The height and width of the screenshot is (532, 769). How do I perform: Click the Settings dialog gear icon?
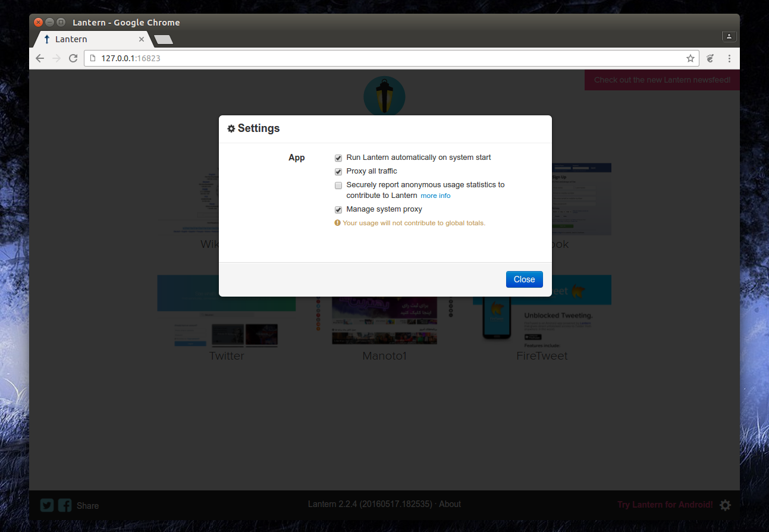231,128
